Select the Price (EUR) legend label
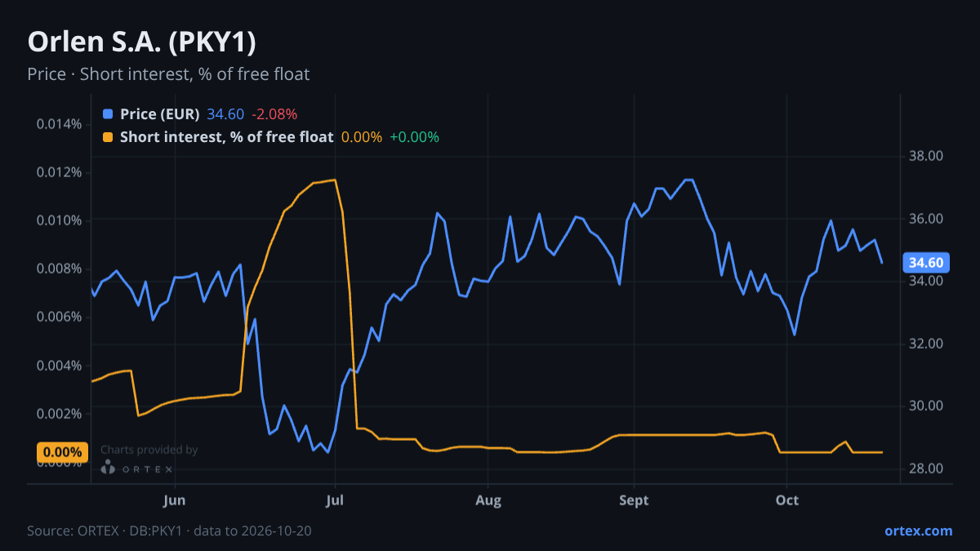This screenshot has width=980, height=551. tap(159, 114)
